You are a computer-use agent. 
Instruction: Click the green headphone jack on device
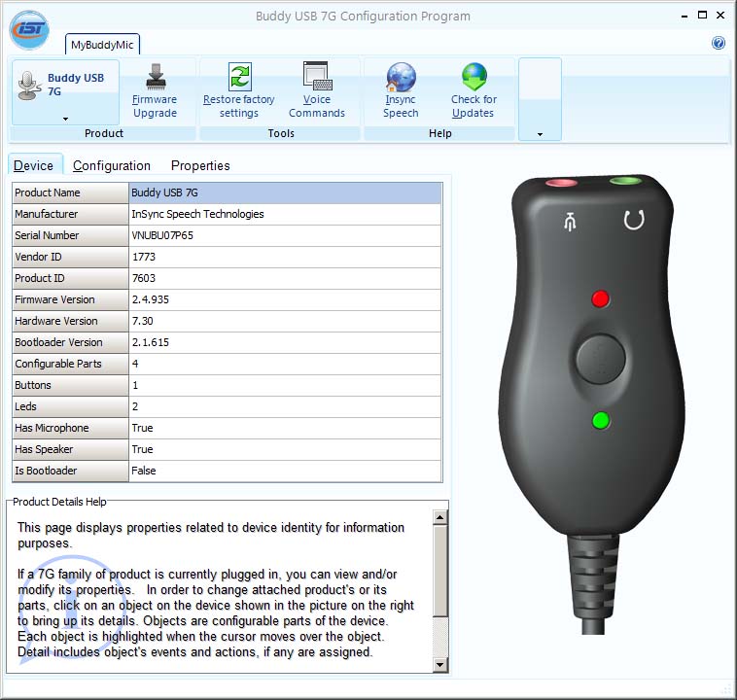coord(624,181)
